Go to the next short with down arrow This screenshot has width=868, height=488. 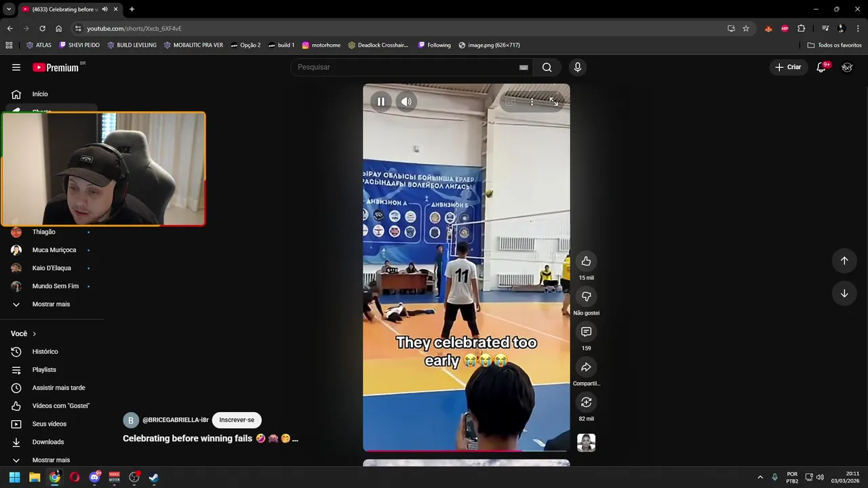[844, 293]
